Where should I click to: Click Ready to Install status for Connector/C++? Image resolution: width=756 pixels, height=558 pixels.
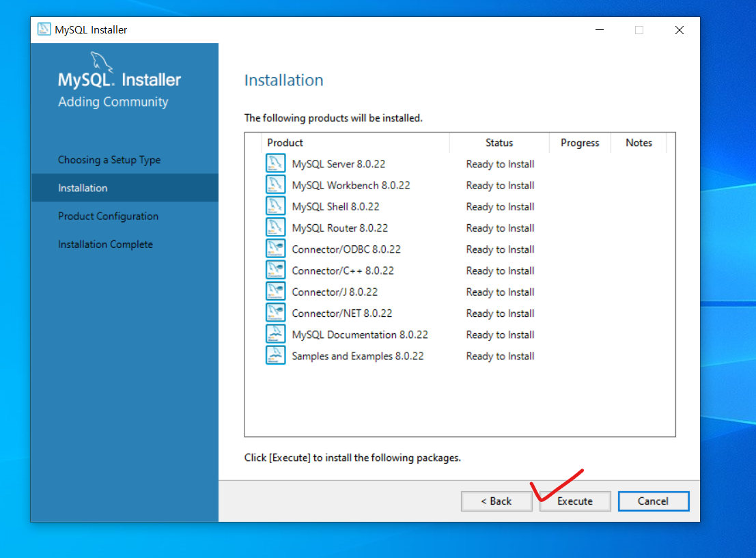tap(500, 270)
